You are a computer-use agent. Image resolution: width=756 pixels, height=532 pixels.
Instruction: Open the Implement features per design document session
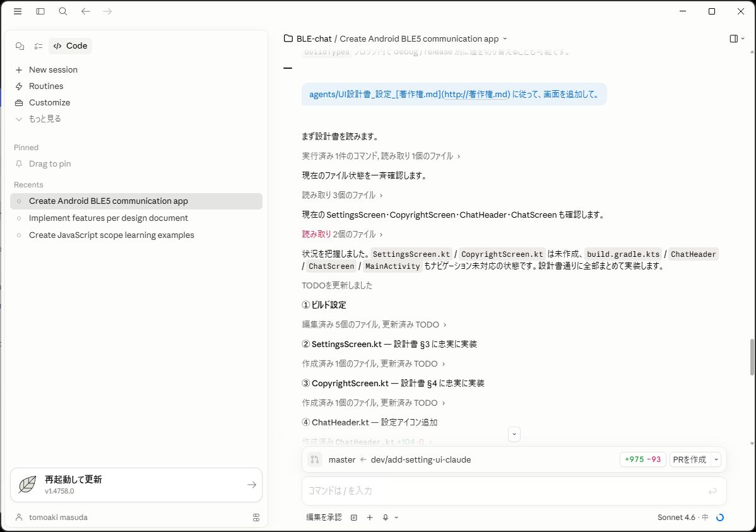point(109,218)
